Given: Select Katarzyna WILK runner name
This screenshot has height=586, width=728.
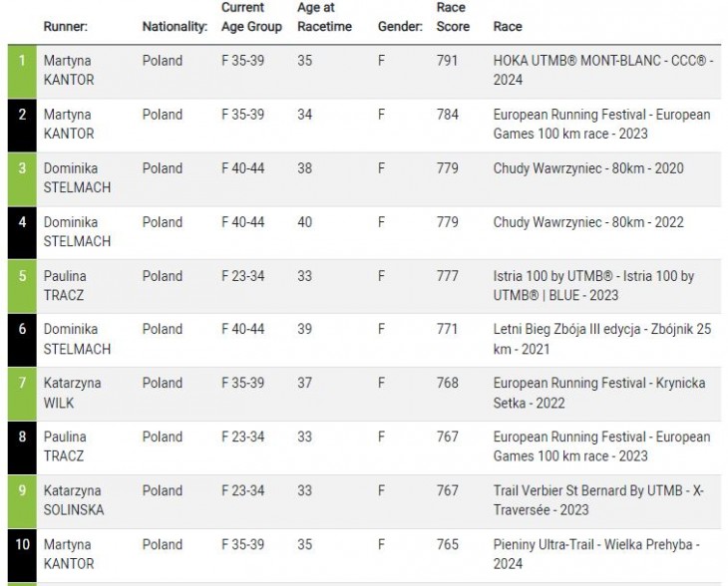Looking at the screenshot, I should [x=72, y=393].
